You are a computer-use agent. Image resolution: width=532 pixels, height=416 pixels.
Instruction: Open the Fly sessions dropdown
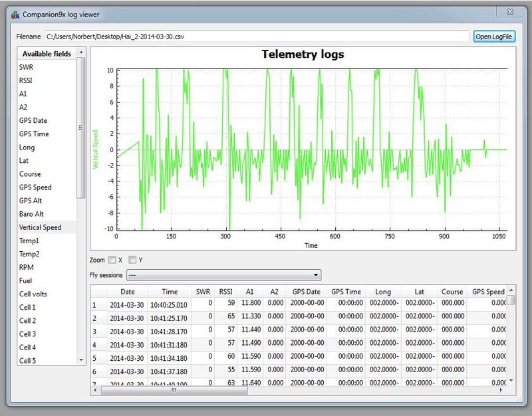click(223, 275)
